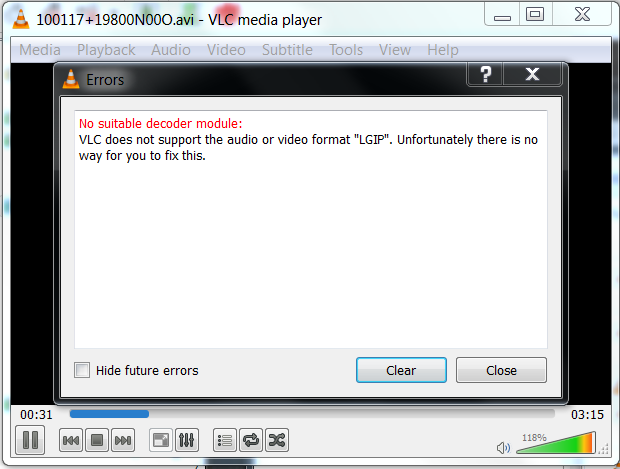Open extended settings equalizer icon
Viewport: 620px width, 469px height.
pos(187,440)
